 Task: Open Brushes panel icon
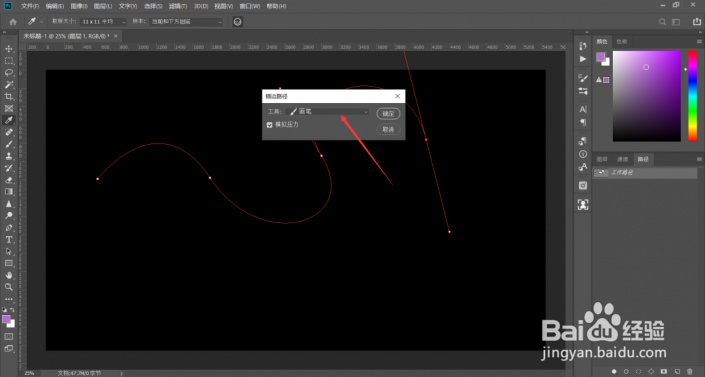[x=583, y=91]
